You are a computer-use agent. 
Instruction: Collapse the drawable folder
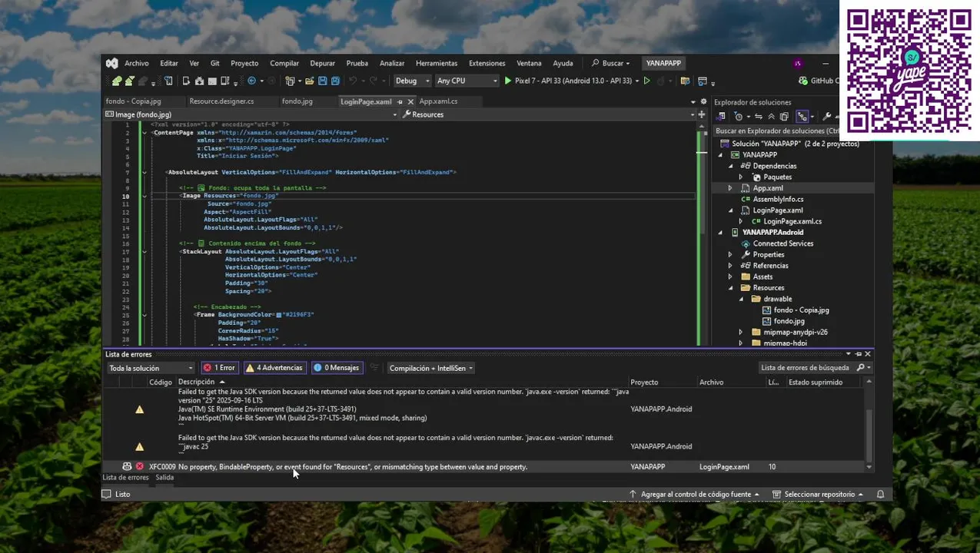(x=741, y=299)
